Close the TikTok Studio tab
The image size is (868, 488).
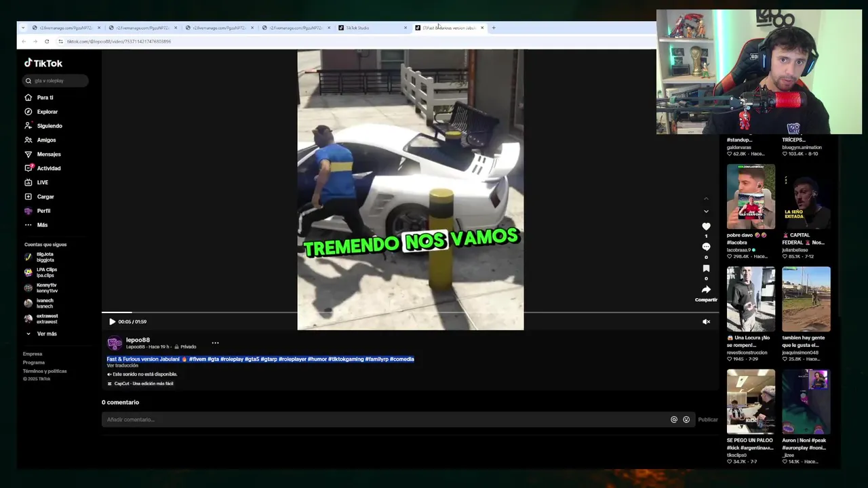(x=406, y=28)
